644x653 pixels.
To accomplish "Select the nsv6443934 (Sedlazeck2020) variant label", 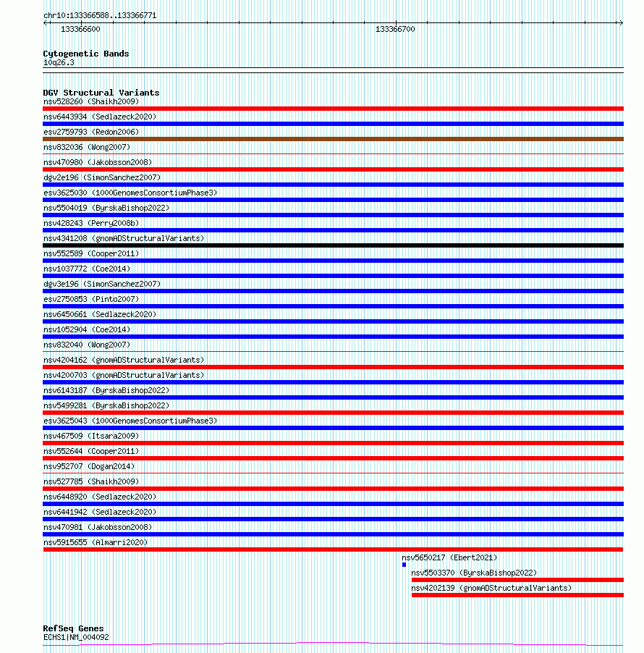I will [x=100, y=117].
